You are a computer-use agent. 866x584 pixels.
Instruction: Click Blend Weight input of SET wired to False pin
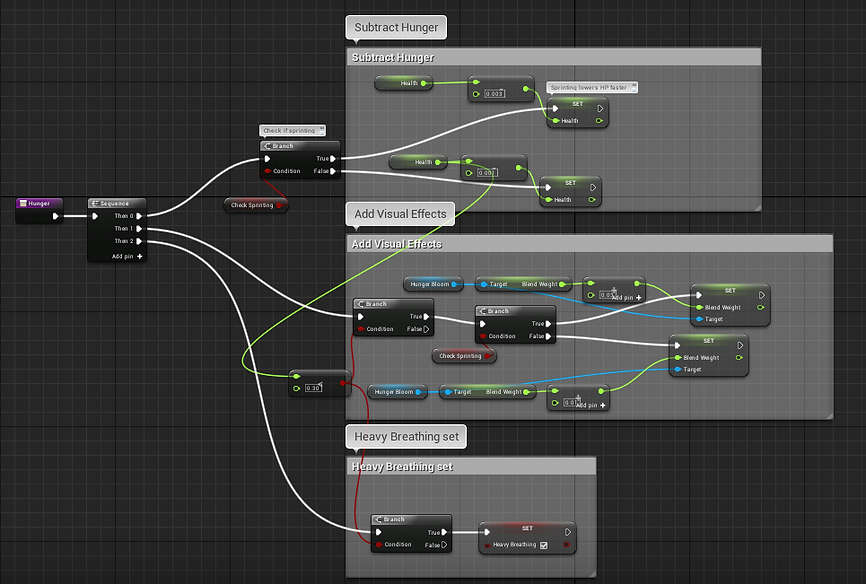click(678, 358)
